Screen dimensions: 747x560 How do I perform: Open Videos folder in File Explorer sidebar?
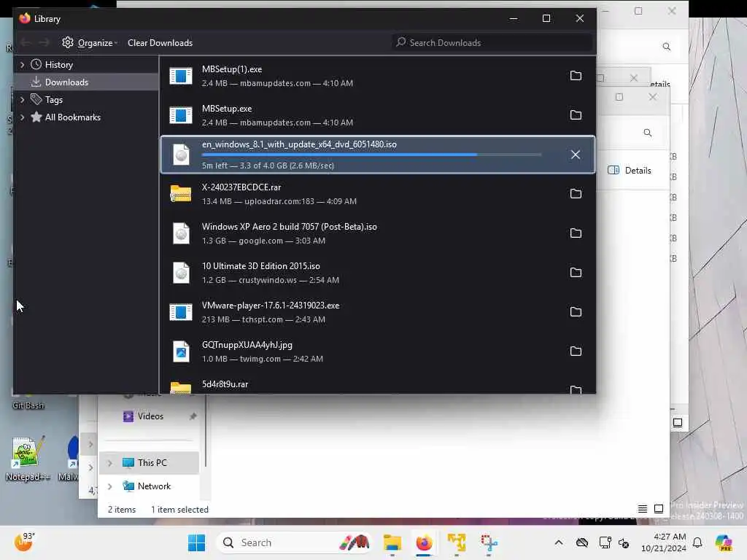tap(150, 416)
